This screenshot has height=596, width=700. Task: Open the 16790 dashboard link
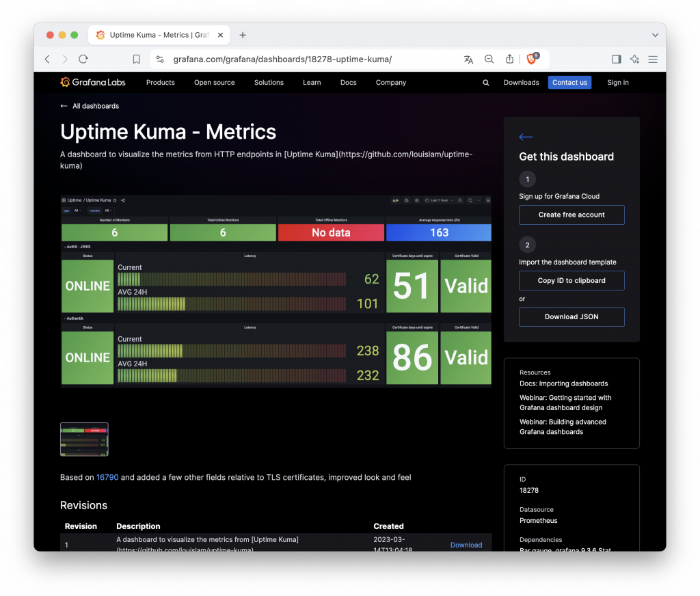(x=107, y=477)
